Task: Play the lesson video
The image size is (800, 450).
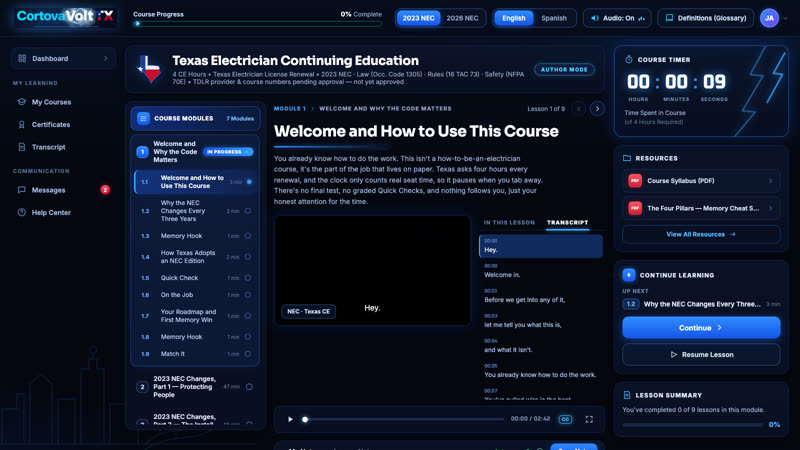Action: pyautogui.click(x=290, y=419)
